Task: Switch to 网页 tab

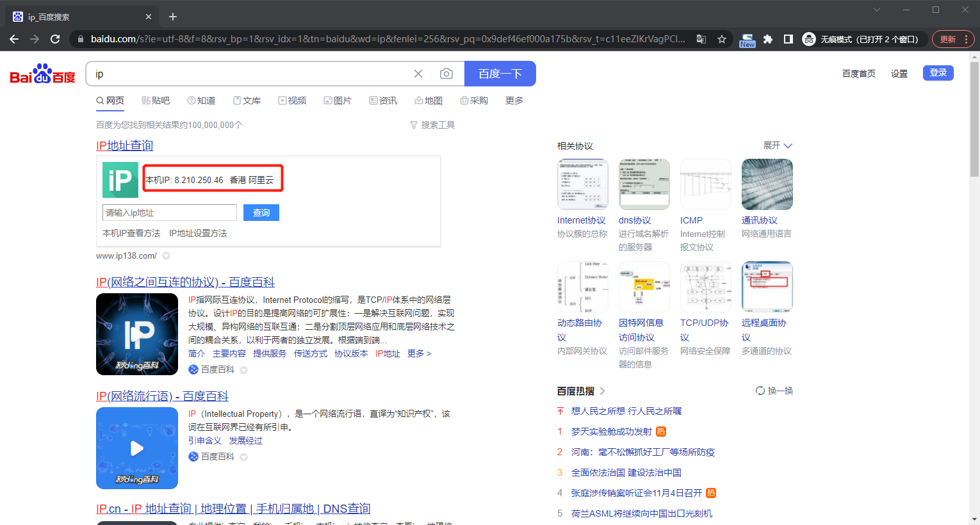Action: (x=110, y=101)
